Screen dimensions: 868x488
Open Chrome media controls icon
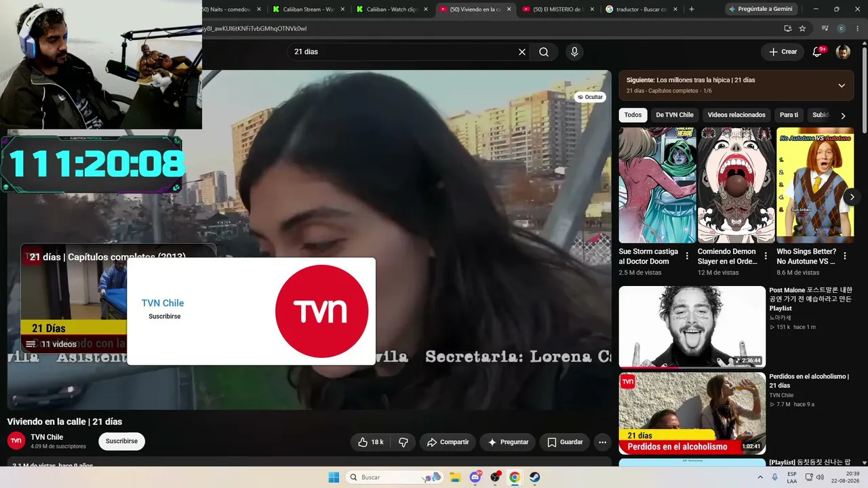click(825, 28)
